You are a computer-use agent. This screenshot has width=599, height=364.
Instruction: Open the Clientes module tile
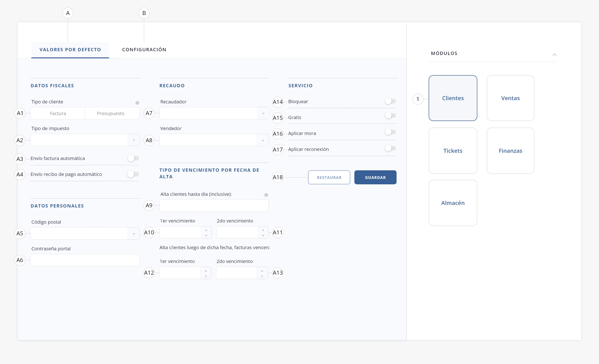453,98
